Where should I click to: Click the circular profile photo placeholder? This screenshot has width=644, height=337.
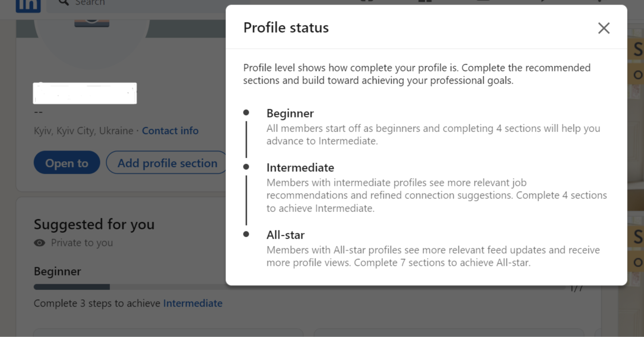coord(91,43)
